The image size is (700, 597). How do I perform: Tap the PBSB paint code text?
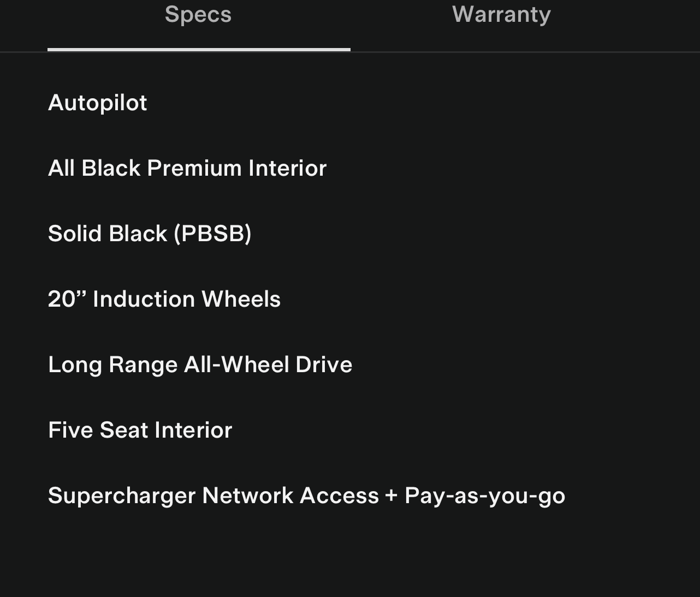click(x=213, y=234)
